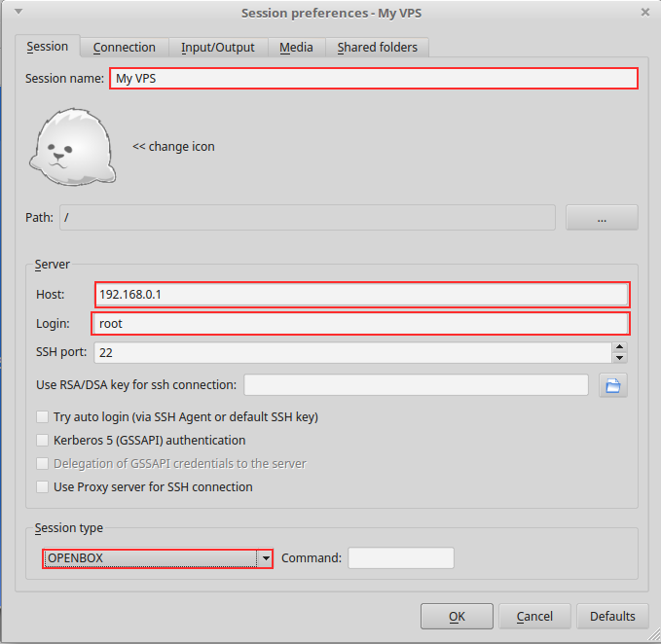The height and width of the screenshot is (644, 661).
Task: Open the Shared folders tab
Action: click(x=378, y=47)
